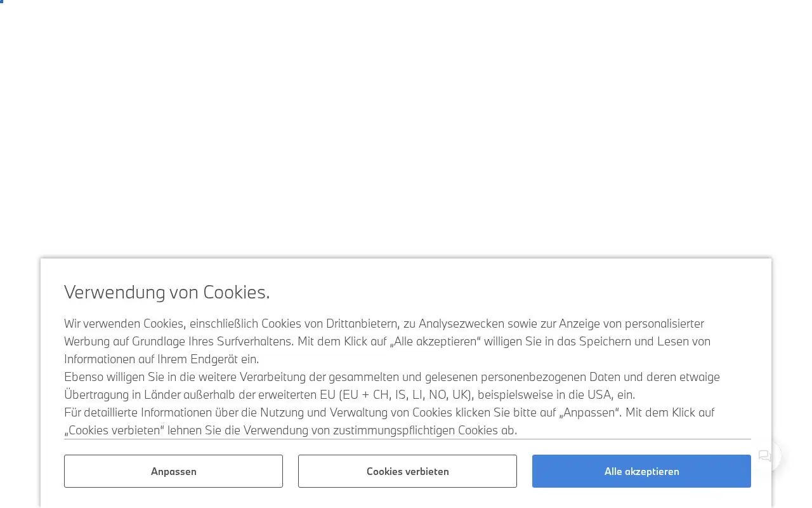Click the "Alle akzeptieren" blue button
The height and width of the screenshot is (508, 812).
coord(641,471)
